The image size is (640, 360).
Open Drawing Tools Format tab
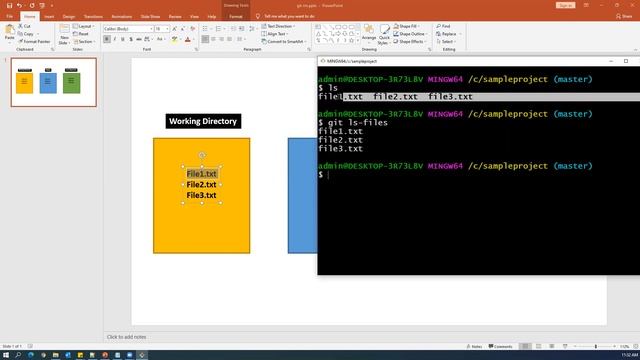pyautogui.click(x=236, y=17)
